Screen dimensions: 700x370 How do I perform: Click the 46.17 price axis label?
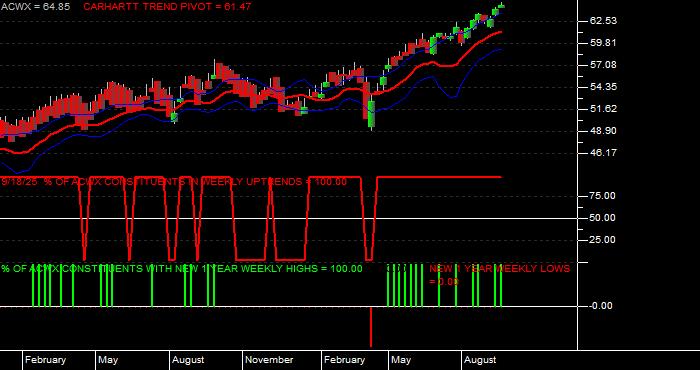(604, 153)
